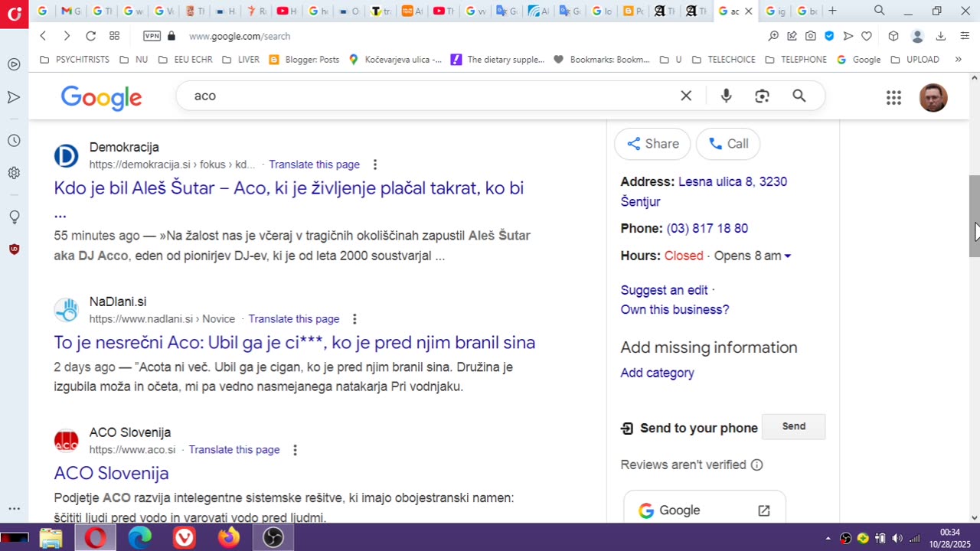Open the Opera sidebar history clock icon
The image size is (980, 551).
coord(14,141)
